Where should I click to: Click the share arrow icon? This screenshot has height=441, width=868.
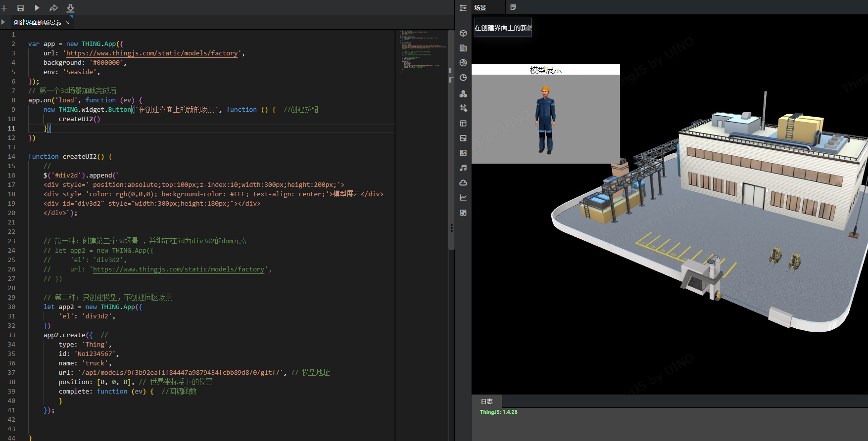click(53, 8)
